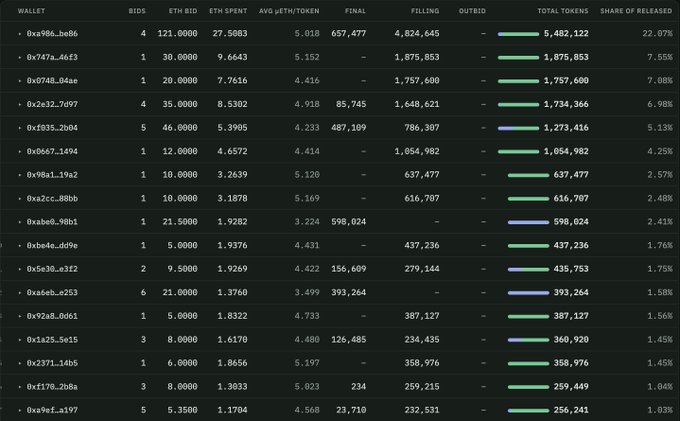Sort by the OUTBID column header
Screen dimensions: 680x421
click(x=472, y=11)
